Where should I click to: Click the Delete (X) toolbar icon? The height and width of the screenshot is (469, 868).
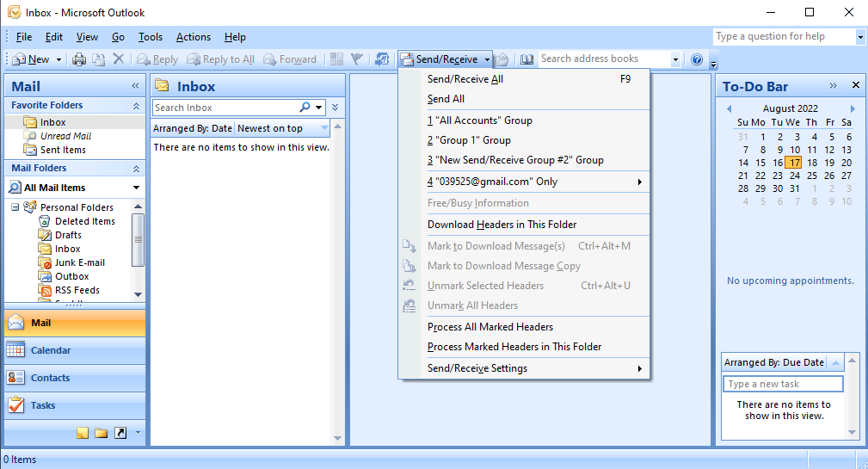(x=119, y=59)
